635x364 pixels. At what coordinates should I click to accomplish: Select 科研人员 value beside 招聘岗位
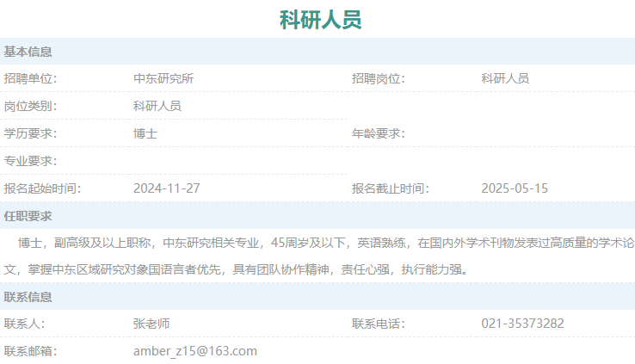point(505,78)
